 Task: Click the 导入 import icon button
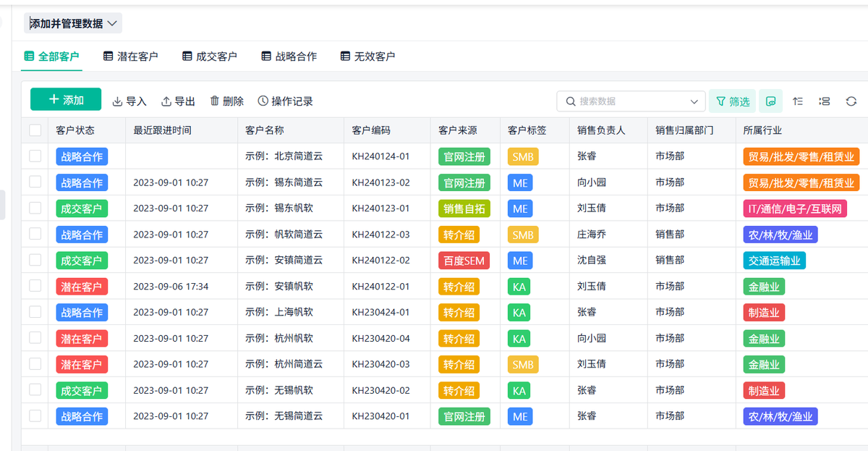tap(129, 101)
